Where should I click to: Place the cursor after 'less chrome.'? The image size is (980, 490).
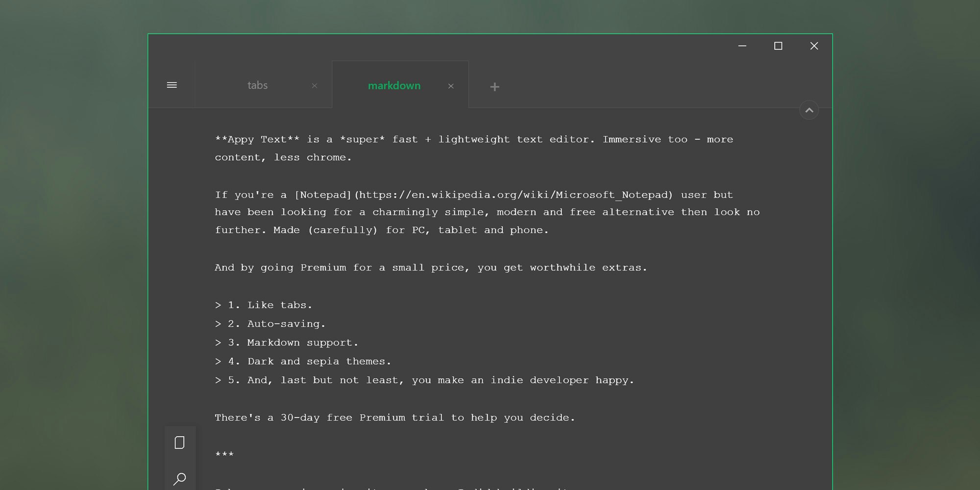click(x=354, y=157)
